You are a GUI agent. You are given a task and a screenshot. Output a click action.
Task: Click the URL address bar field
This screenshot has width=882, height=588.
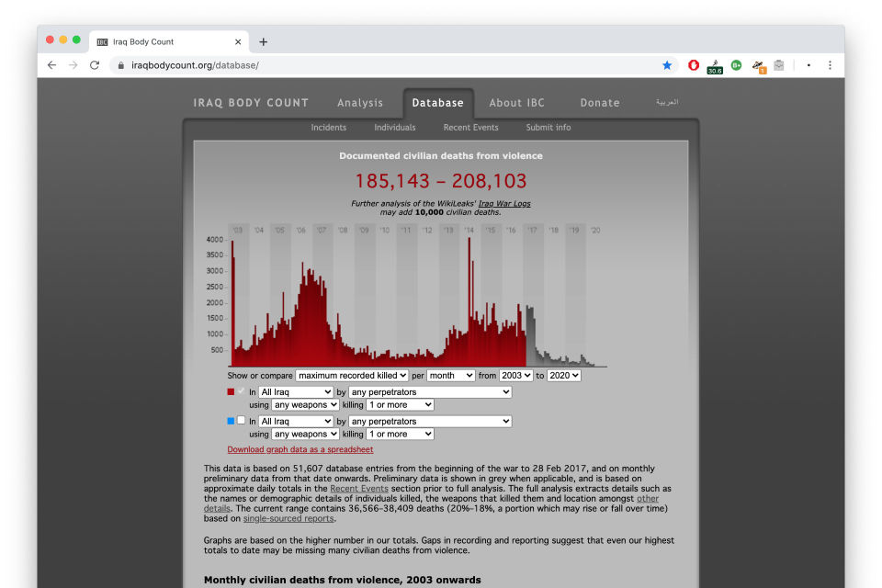(386, 65)
